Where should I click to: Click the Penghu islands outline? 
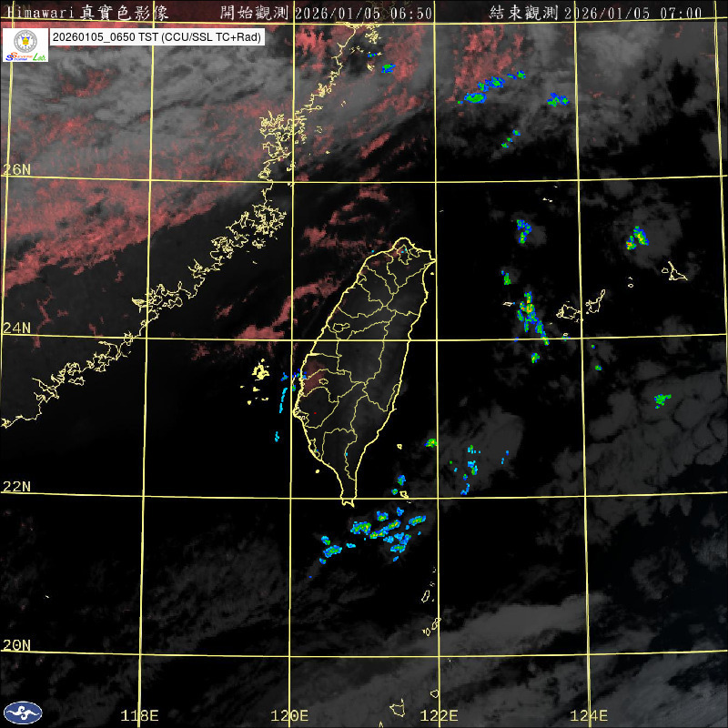pyautogui.click(x=261, y=371)
